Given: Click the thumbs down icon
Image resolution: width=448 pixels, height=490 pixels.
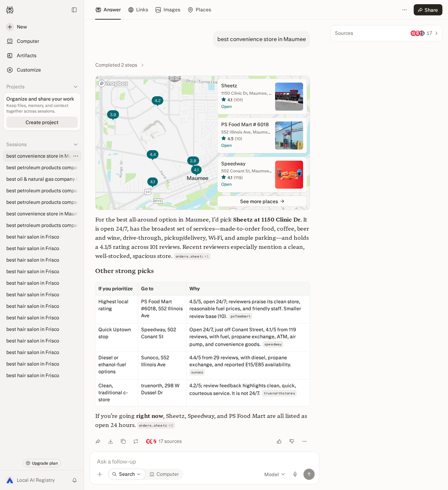Looking at the screenshot, I should [292, 441].
